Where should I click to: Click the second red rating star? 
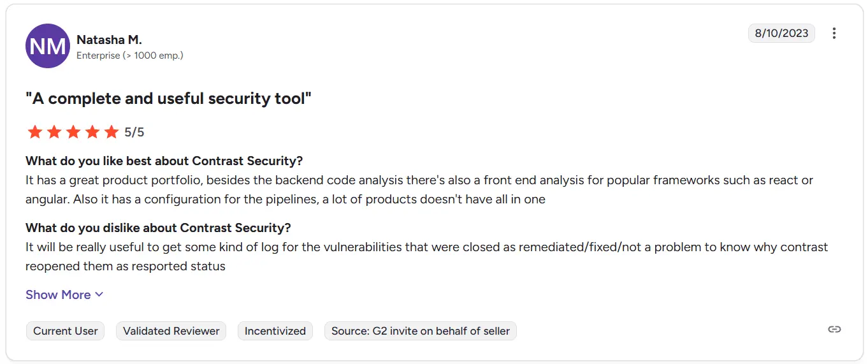tap(54, 132)
